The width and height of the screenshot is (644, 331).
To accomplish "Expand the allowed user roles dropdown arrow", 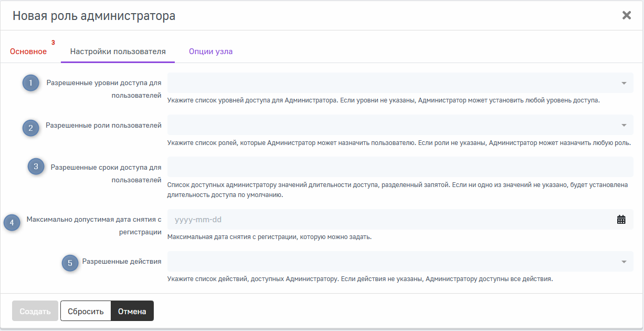I will pos(624,125).
